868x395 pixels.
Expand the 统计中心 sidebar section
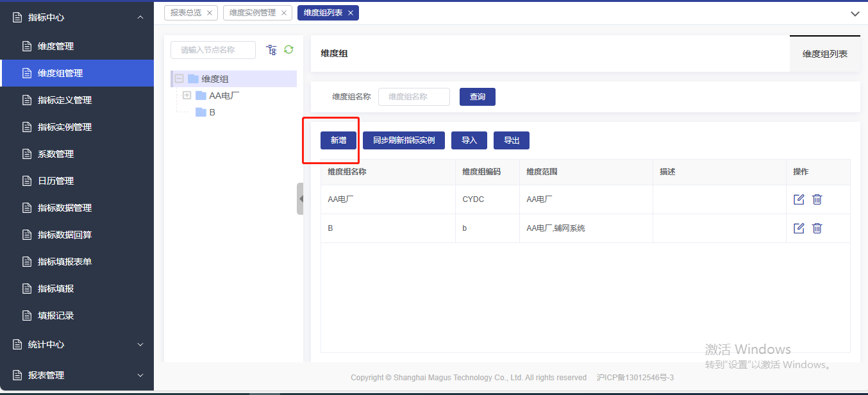coord(140,344)
